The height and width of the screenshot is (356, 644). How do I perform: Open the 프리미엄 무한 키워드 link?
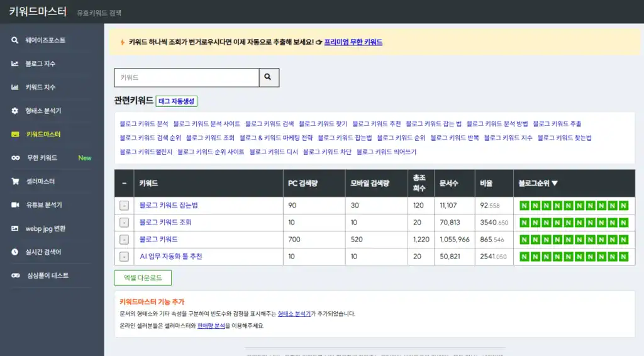tap(353, 42)
